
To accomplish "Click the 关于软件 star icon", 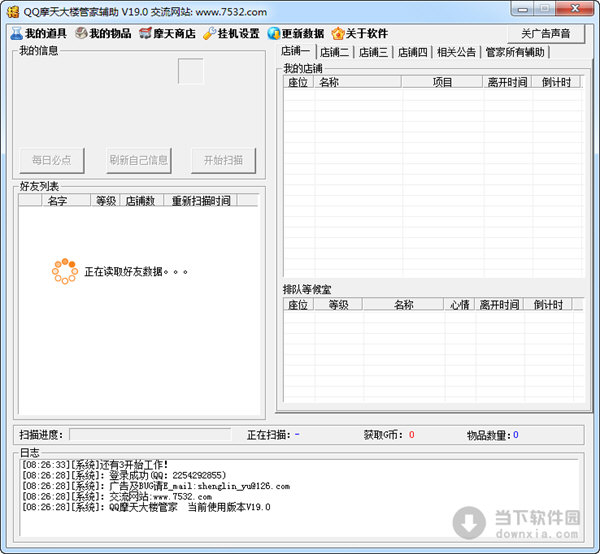I will click(338, 34).
